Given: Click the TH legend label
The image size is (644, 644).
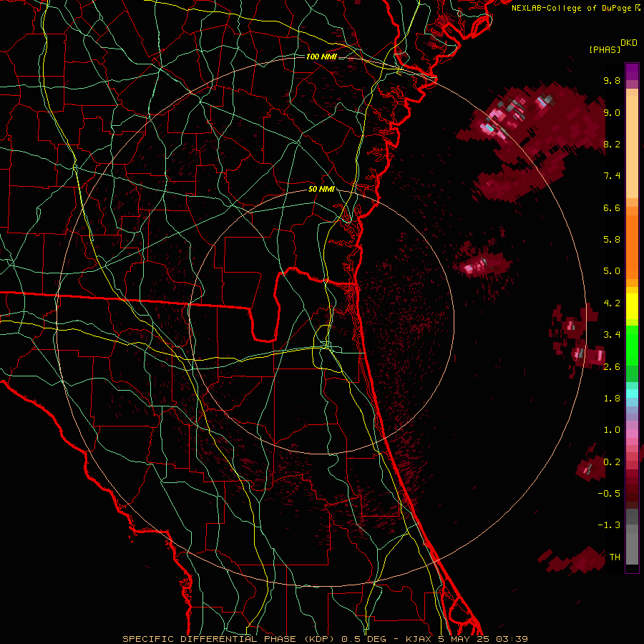Looking at the screenshot, I should pos(615,557).
